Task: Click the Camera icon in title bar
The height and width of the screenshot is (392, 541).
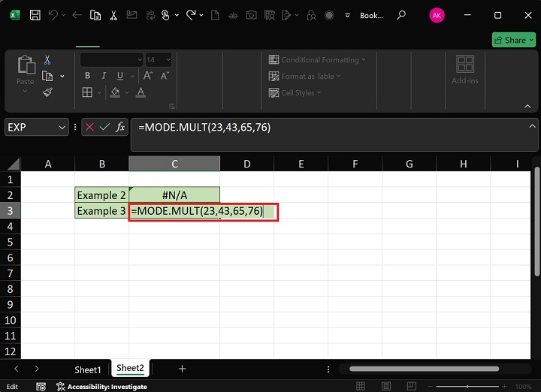Action: point(251,15)
